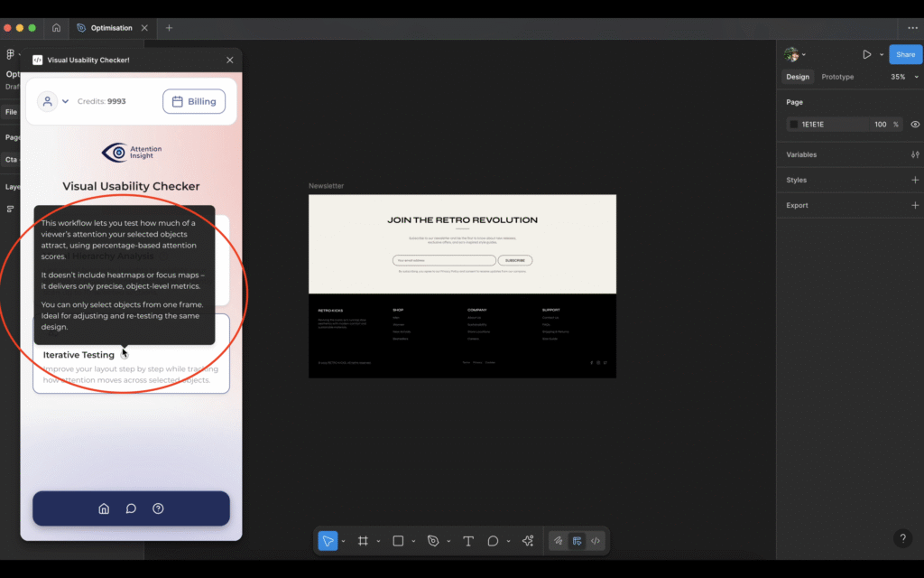Open the plugin help question icon
Screen dimensions: 924x578
pyautogui.click(x=158, y=508)
